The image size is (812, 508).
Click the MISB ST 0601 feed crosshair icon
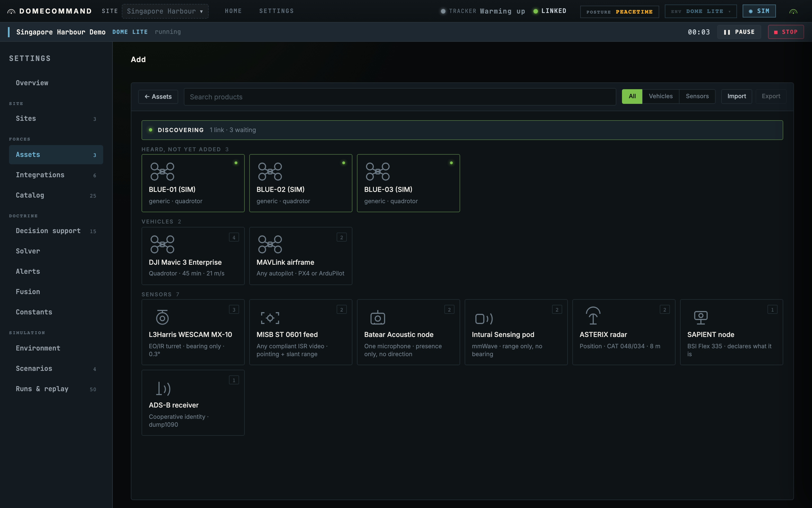[x=270, y=318]
